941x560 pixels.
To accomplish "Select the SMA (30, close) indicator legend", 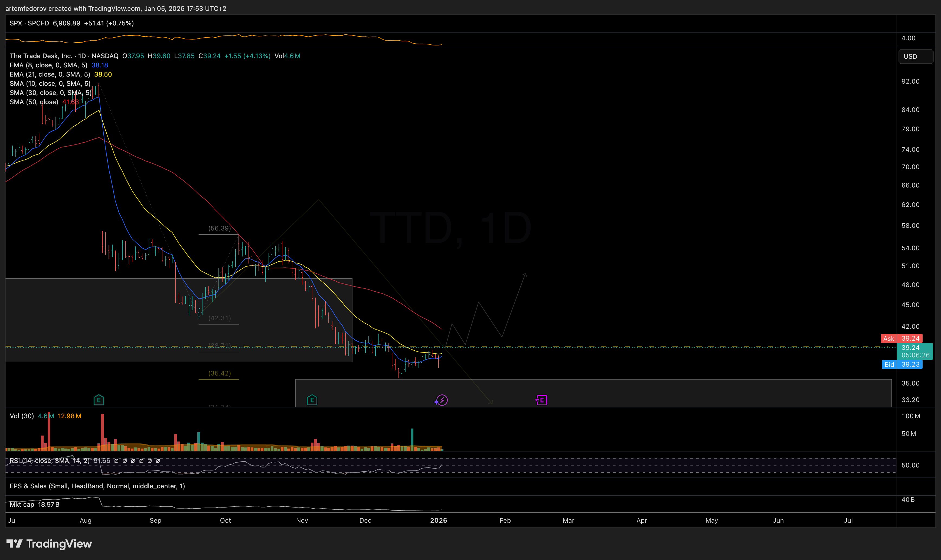I will coord(51,93).
